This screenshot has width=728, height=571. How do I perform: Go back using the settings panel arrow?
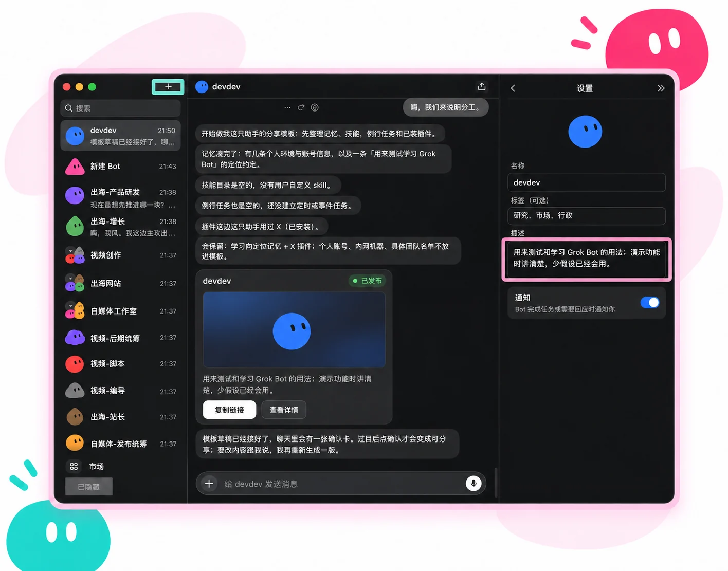click(x=513, y=88)
